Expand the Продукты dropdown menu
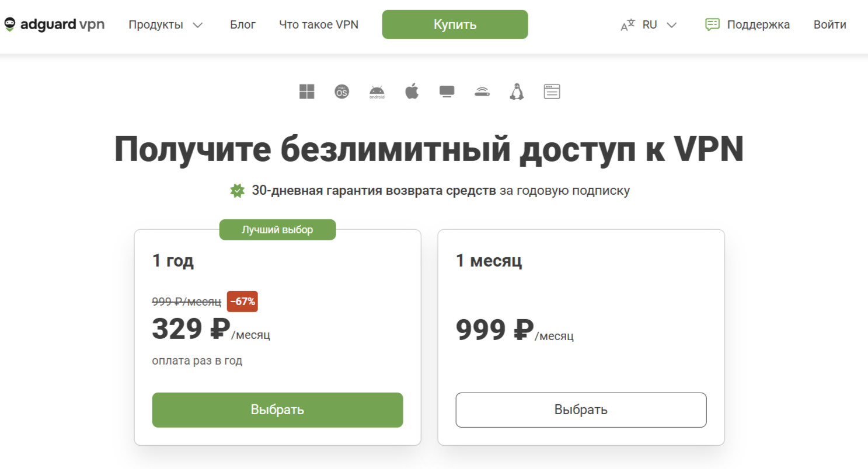This screenshot has width=868, height=469. 166,24
